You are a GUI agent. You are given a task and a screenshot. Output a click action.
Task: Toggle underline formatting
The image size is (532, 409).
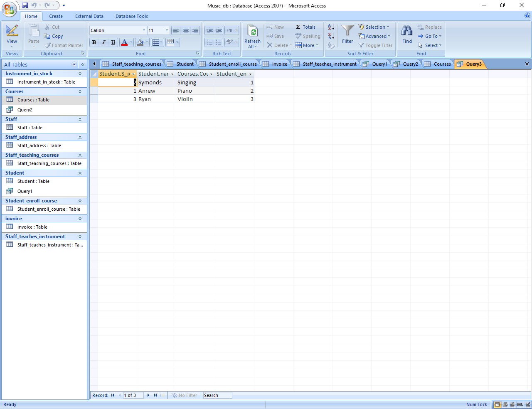coord(113,42)
